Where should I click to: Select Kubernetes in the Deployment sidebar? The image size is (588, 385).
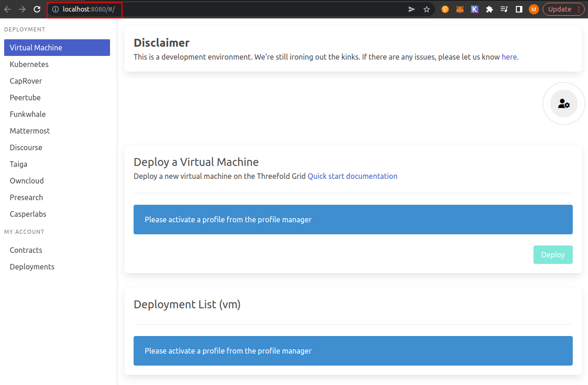point(29,64)
